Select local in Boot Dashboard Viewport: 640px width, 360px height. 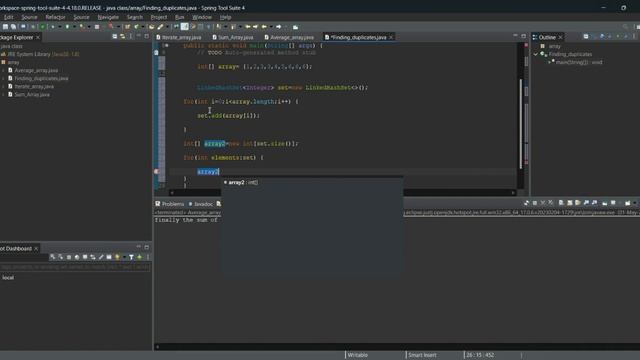(8, 278)
